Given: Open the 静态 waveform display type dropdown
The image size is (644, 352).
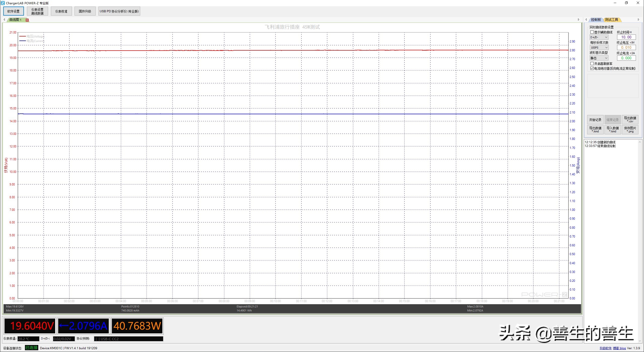Looking at the screenshot, I should 599,58.
